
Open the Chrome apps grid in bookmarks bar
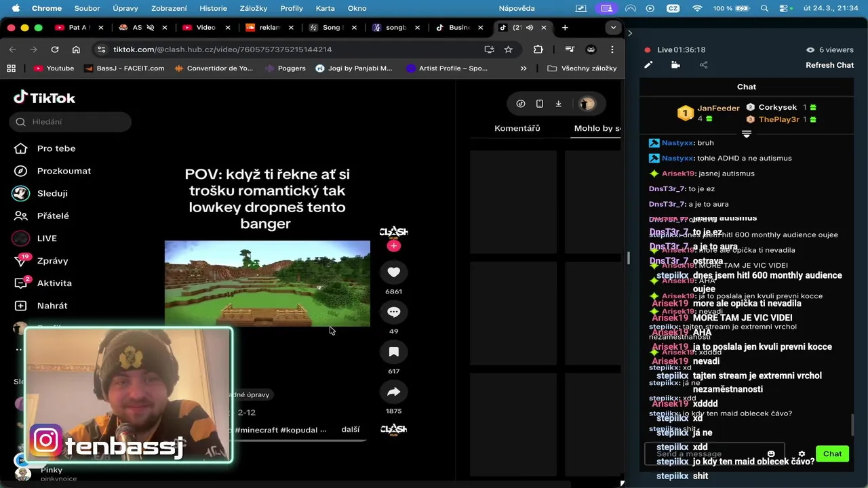(11, 68)
